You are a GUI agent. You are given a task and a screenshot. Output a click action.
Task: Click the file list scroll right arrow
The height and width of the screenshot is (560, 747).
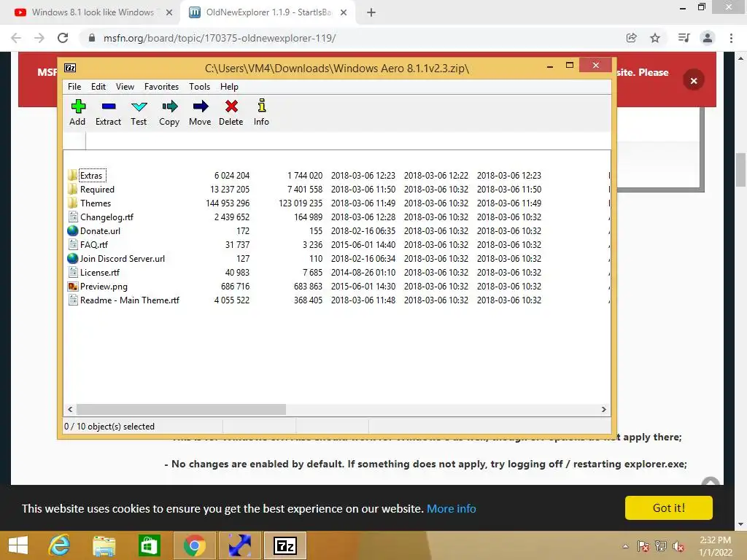pyautogui.click(x=603, y=410)
